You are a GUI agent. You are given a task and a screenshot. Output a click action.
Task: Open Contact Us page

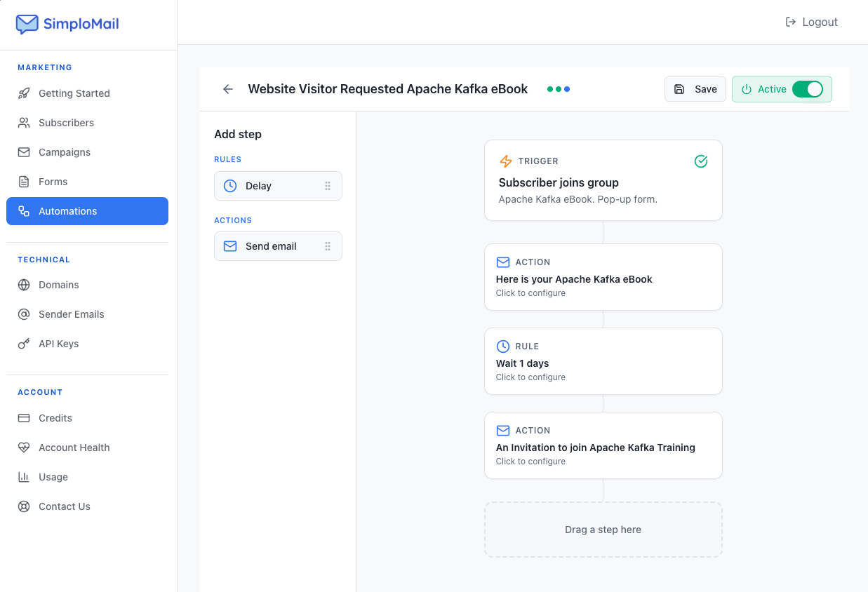87,506
